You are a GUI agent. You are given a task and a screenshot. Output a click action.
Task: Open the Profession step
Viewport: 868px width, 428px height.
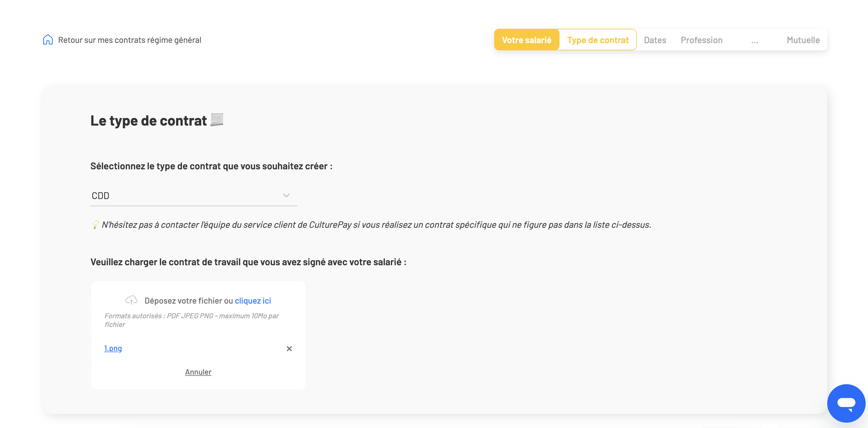tap(701, 40)
